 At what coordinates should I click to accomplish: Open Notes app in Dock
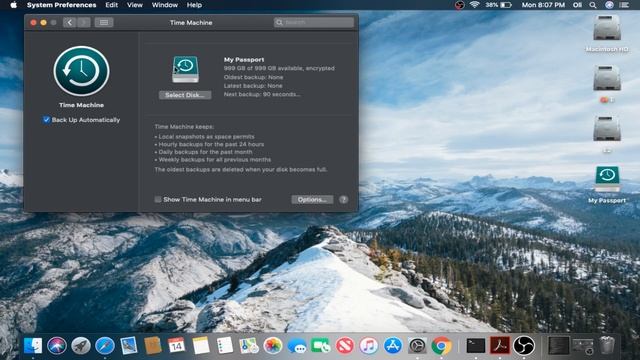(200, 346)
